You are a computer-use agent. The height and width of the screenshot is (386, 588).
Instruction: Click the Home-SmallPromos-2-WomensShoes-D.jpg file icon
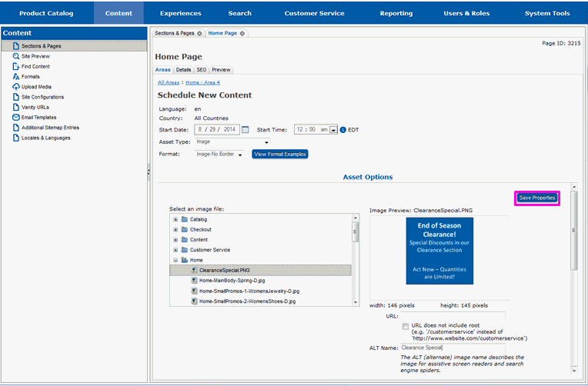coord(194,301)
